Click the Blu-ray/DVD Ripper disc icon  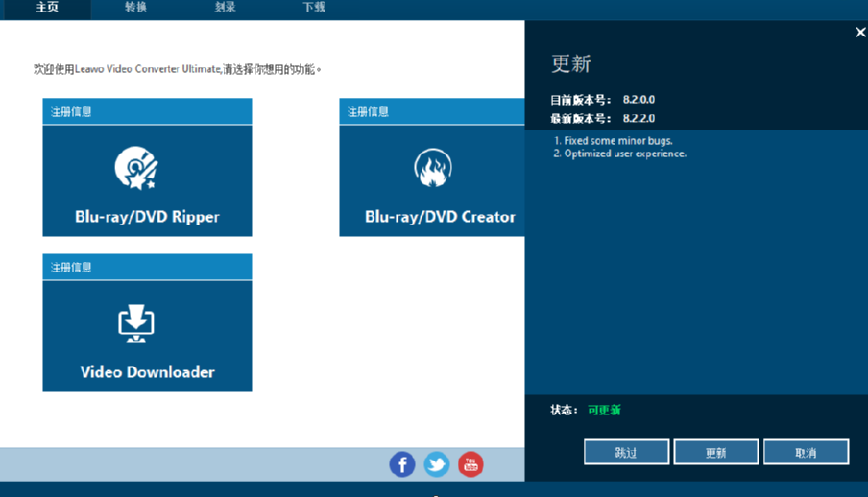pyautogui.click(x=136, y=168)
